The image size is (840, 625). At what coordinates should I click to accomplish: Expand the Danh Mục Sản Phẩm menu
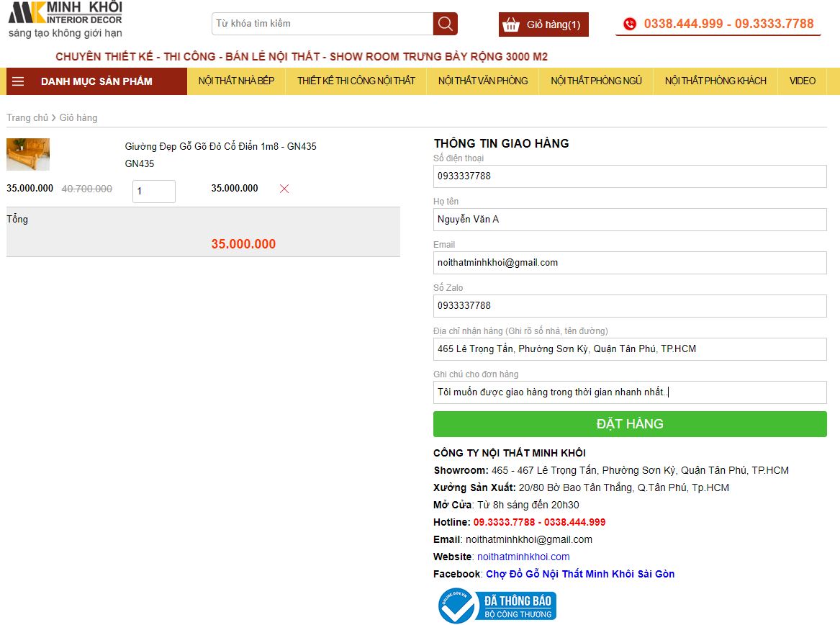tap(96, 81)
